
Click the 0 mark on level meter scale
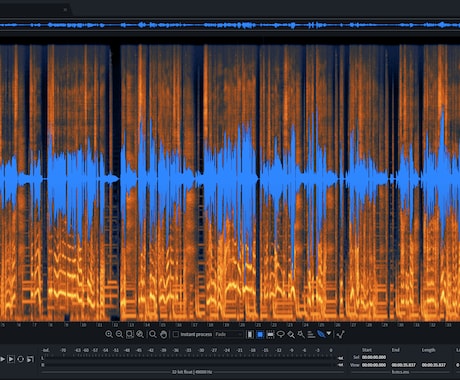331,350
